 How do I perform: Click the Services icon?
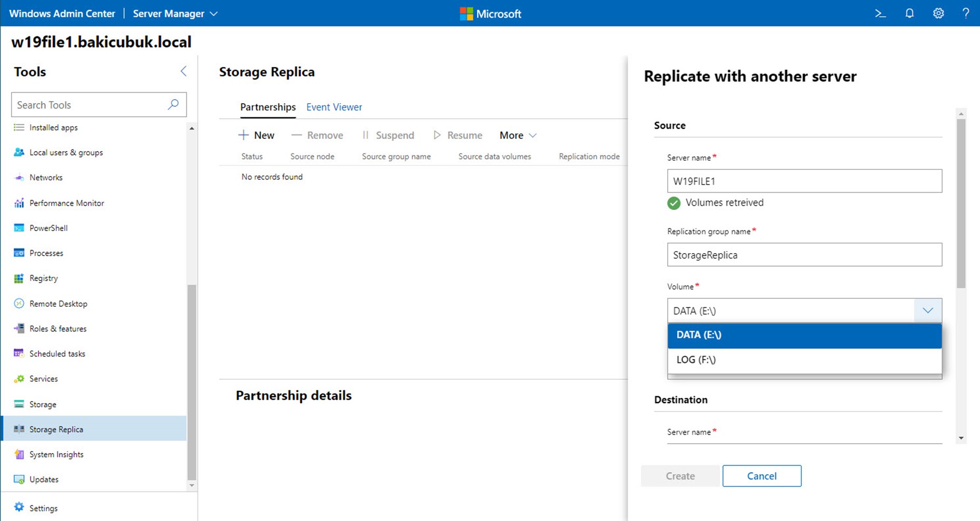click(x=19, y=379)
